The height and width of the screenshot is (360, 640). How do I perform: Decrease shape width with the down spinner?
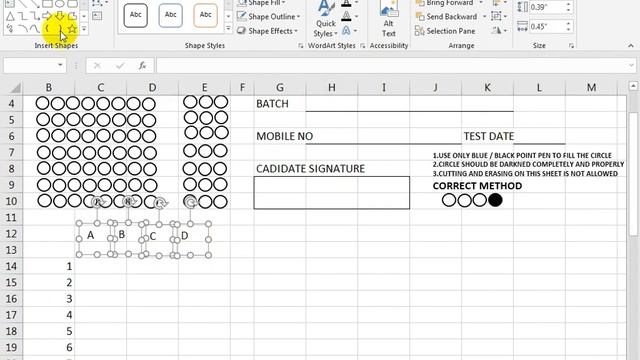(x=568, y=29)
